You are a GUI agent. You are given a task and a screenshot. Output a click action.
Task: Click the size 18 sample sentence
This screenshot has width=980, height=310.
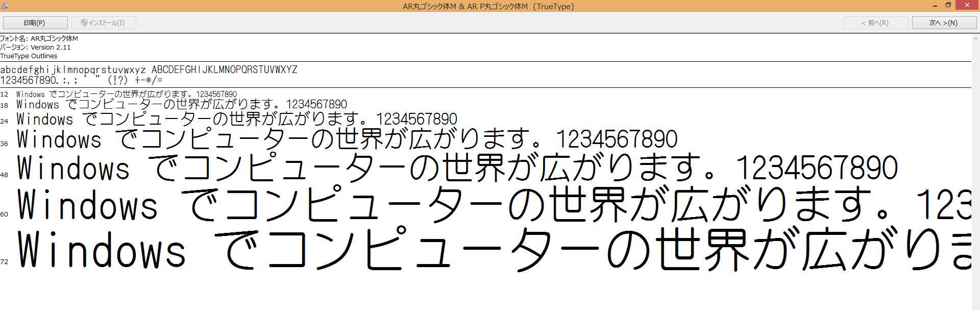pos(182,104)
